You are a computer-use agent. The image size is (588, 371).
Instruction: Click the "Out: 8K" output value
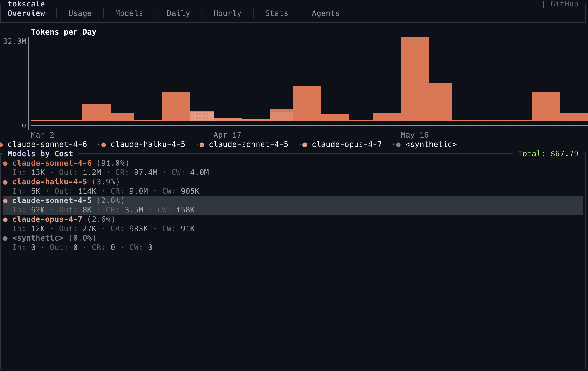[x=75, y=210]
